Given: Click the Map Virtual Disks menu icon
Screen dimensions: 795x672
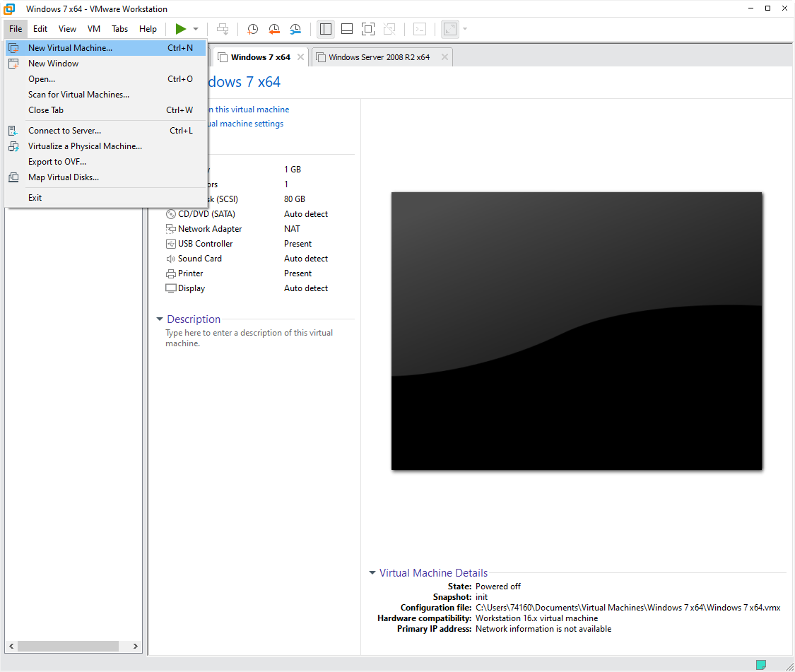Looking at the screenshot, I should 13,177.
